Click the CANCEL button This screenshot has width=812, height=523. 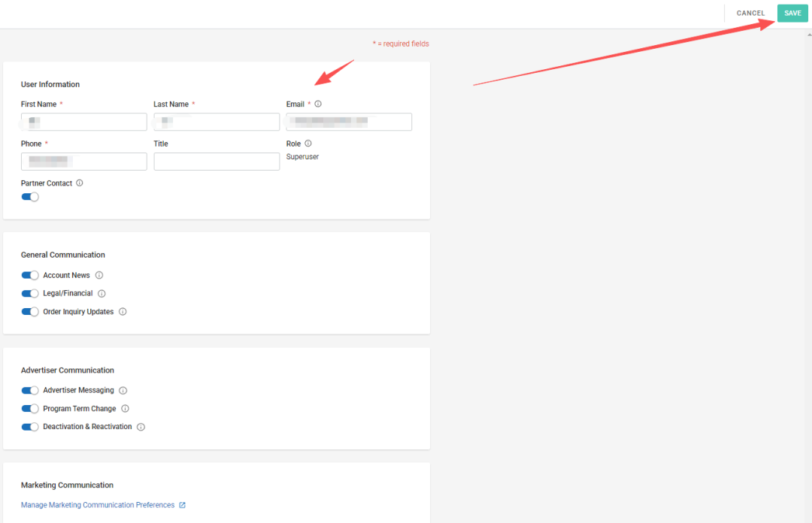[x=750, y=13]
